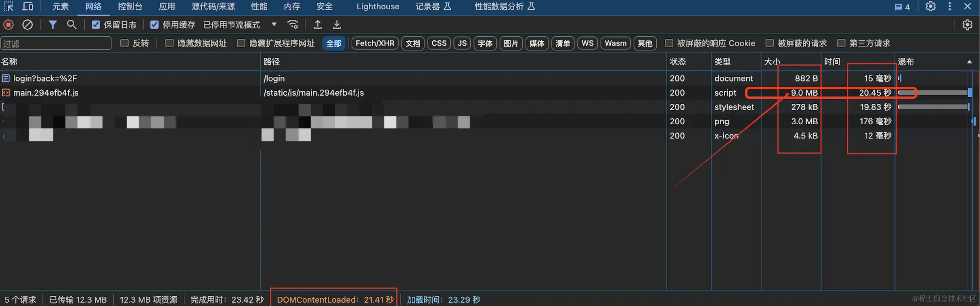Check 被屏蔽的响应 Cookie checkbox
The width and height of the screenshot is (980, 306).
click(x=669, y=43)
